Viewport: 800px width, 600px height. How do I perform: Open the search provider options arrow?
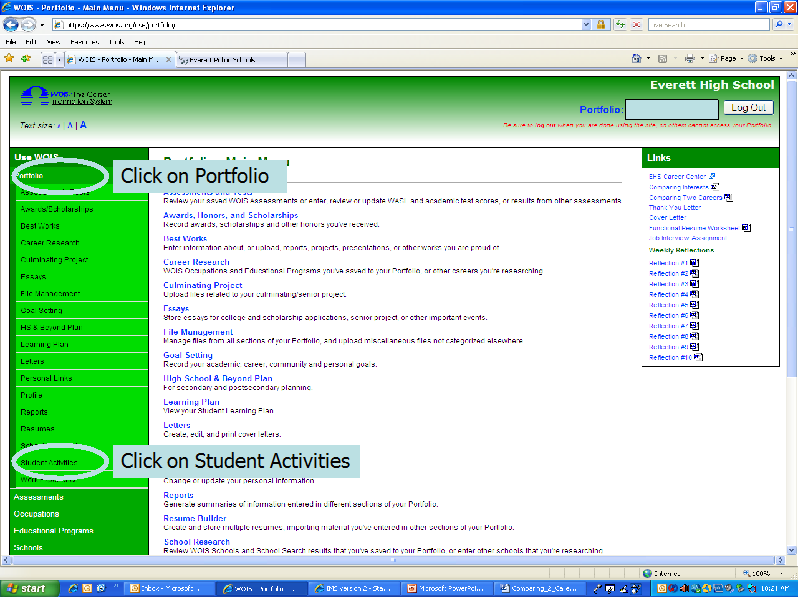[789, 24]
